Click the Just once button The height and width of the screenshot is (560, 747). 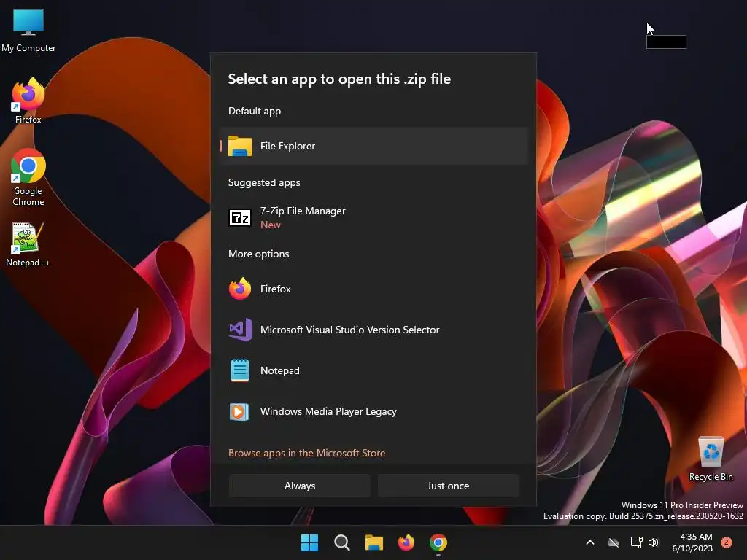click(449, 486)
